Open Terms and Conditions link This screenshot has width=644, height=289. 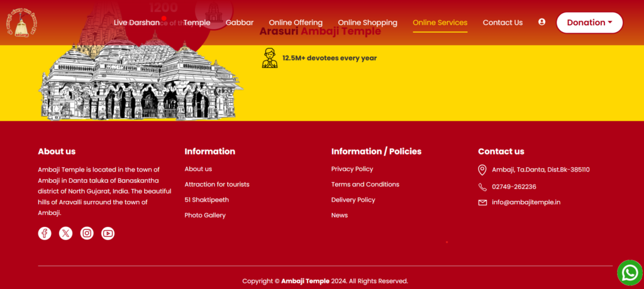[365, 184]
